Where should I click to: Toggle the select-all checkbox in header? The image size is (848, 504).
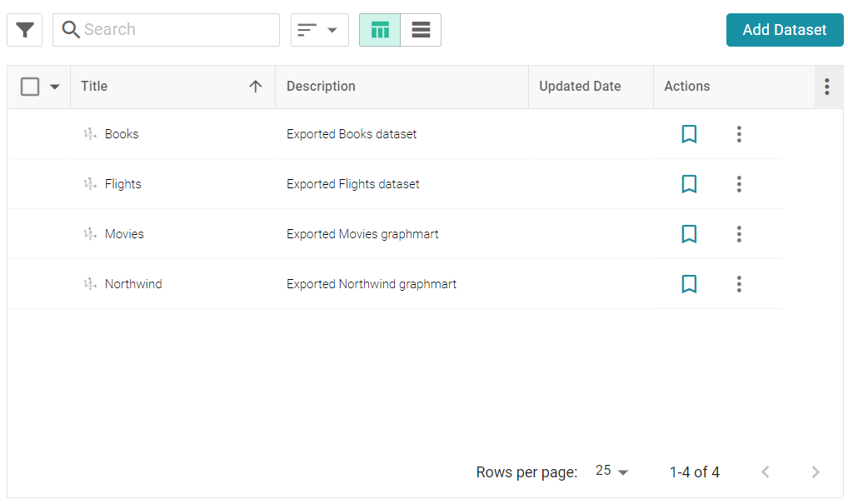click(30, 87)
